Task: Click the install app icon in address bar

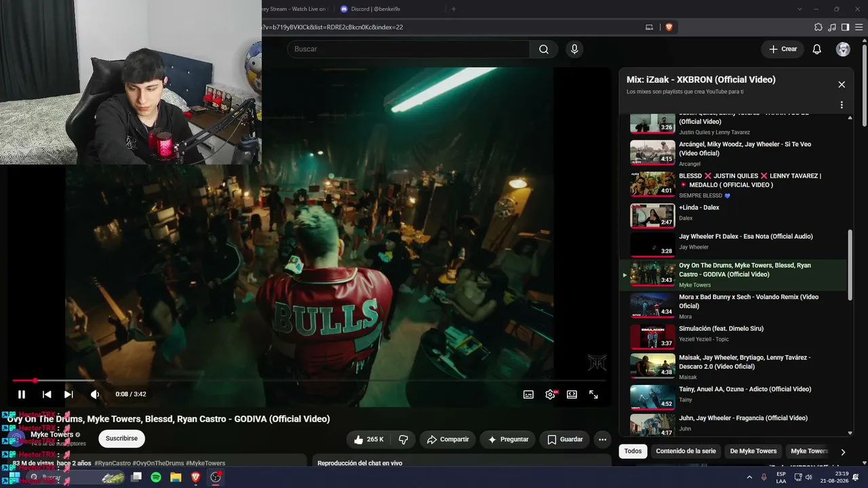Action: click(649, 27)
